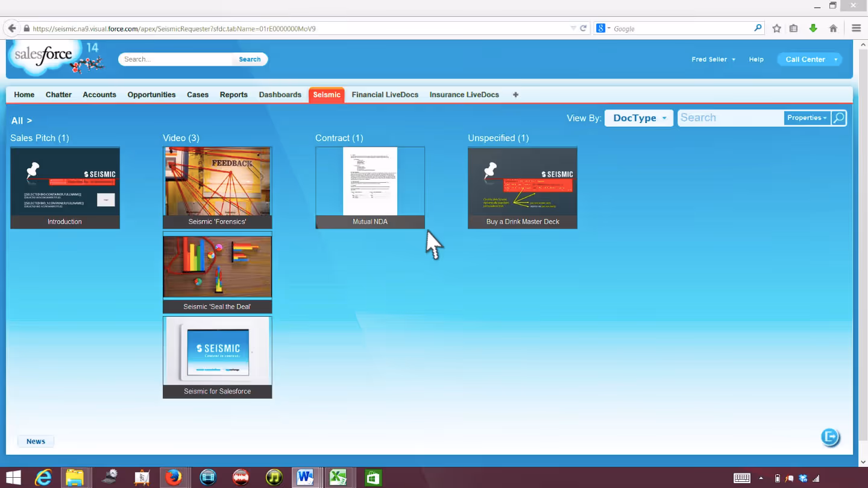Open Excel from the taskbar
868x488 pixels.
[338, 478]
